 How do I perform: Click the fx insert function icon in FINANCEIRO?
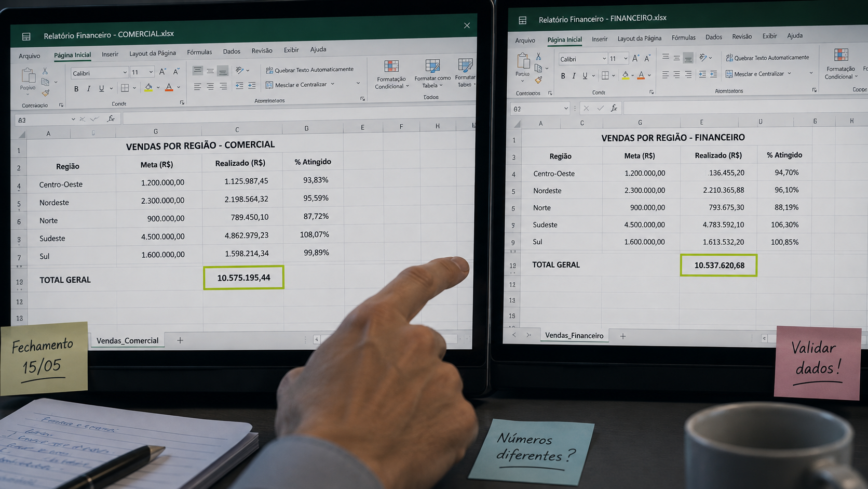[614, 108]
